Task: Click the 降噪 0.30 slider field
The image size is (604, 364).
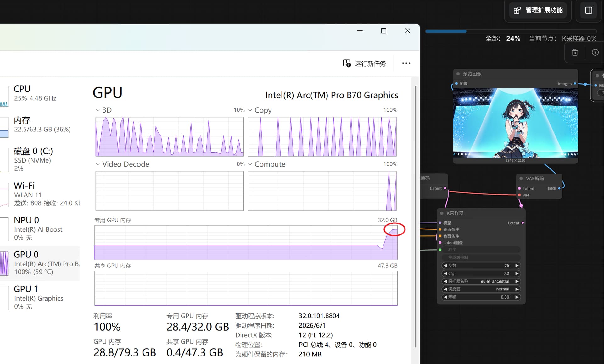Action: pos(481,297)
